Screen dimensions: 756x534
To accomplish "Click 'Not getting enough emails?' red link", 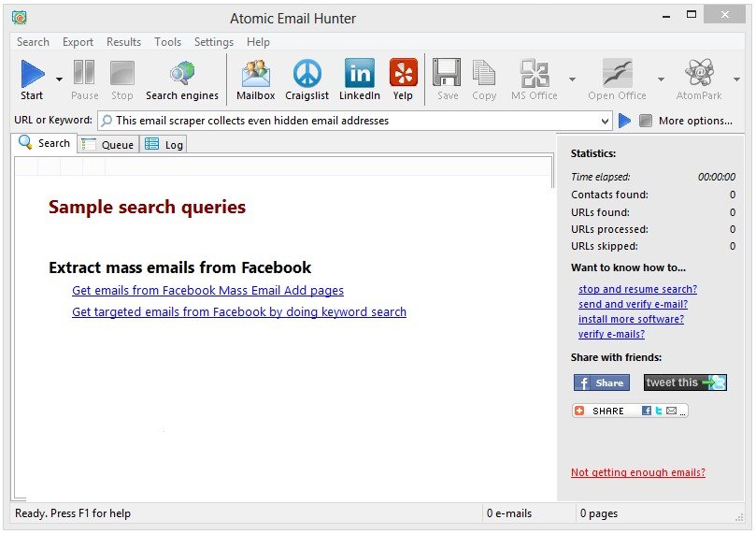I will click(x=638, y=472).
